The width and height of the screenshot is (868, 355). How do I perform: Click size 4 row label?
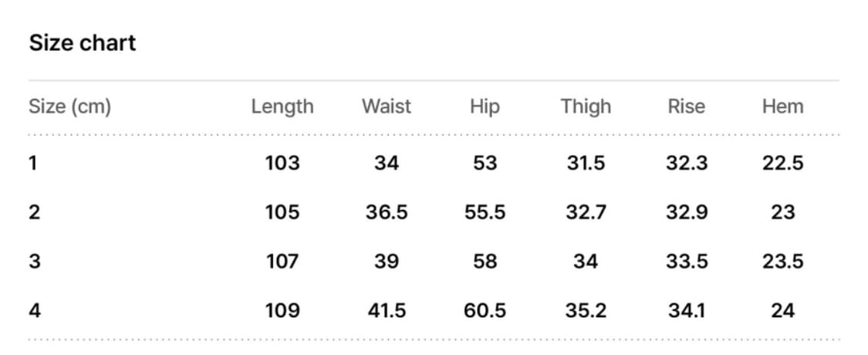coord(34,310)
